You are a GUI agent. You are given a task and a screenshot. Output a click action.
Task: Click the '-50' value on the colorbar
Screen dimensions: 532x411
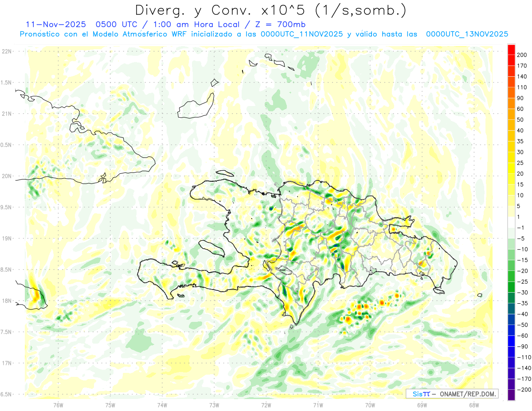(x=522, y=325)
